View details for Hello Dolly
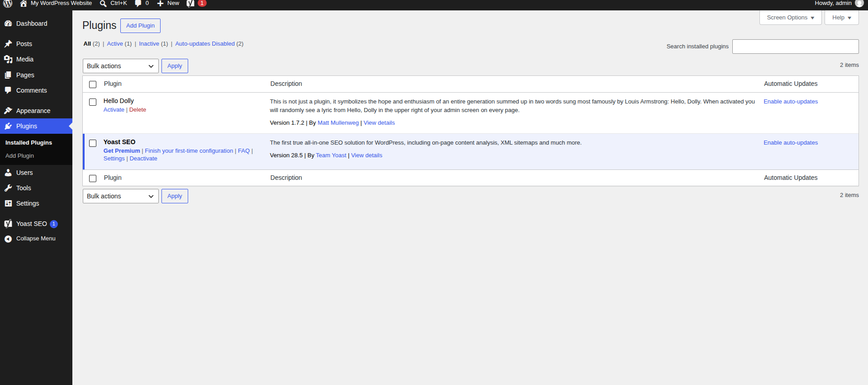The image size is (868, 385). tap(379, 123)
